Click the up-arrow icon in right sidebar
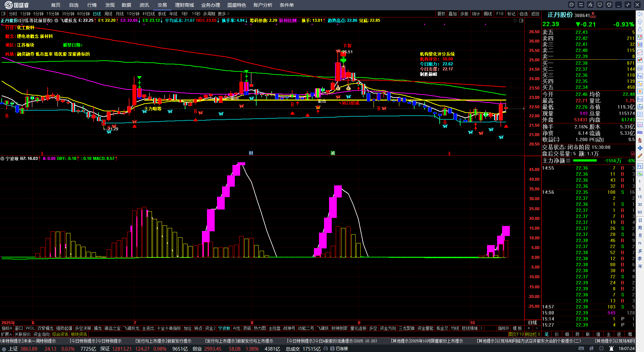 click(x=640, y=22)
